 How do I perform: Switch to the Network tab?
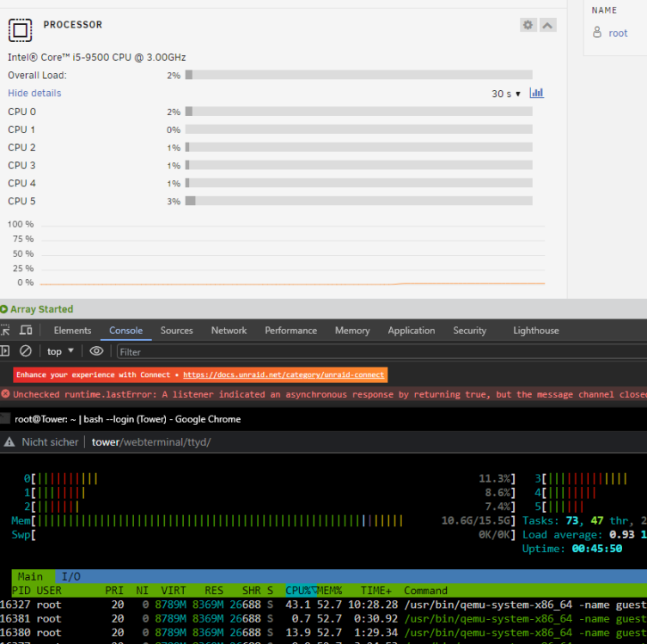pos(229,331)
